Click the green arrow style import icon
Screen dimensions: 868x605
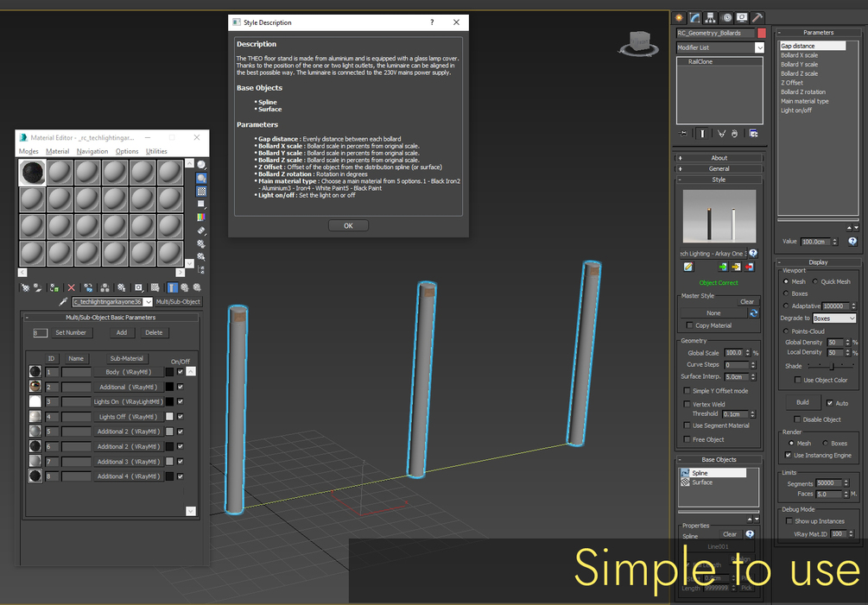(x=723, y=267)
